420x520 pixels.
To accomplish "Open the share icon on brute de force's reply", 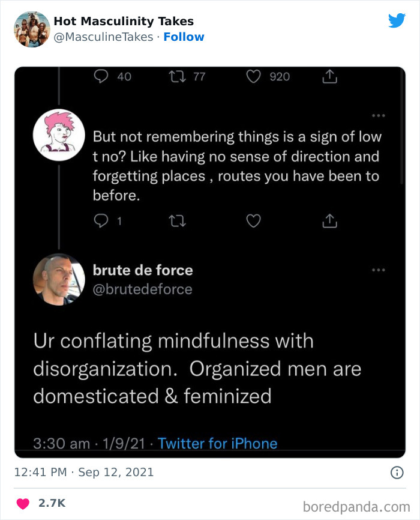I will coord(329,221).
